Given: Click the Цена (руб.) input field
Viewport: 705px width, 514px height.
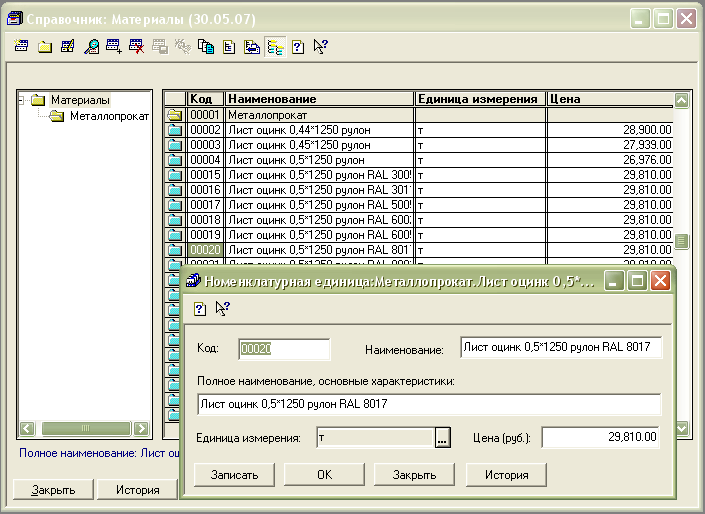Looking at the screenshot, I should coord(601,437).
